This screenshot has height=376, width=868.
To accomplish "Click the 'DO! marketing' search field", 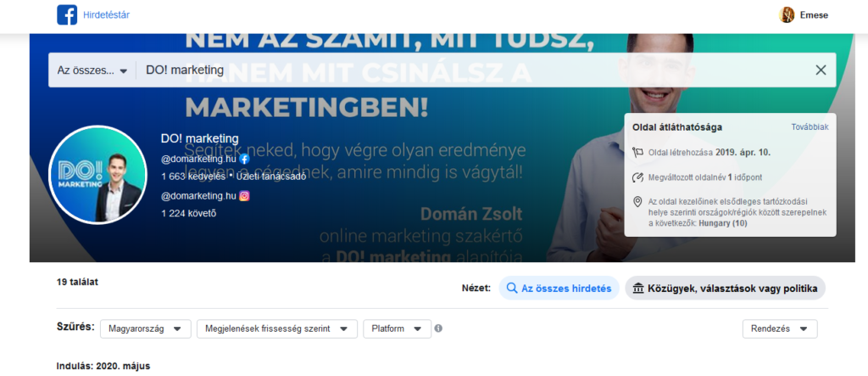I will click(x=473, y=70).
